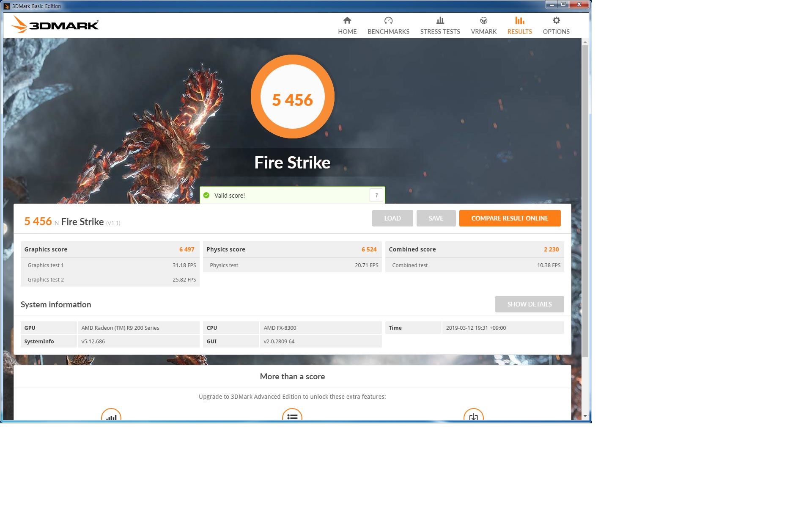This screenshot has width=812, height=508.
Task: Click the question mark help button
Action: click(376, 195)
